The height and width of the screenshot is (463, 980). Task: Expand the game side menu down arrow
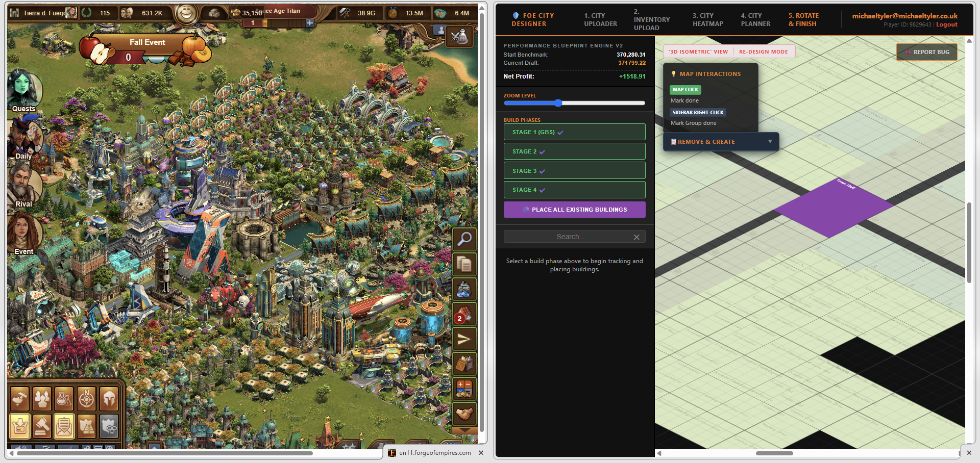pos(464,430)
